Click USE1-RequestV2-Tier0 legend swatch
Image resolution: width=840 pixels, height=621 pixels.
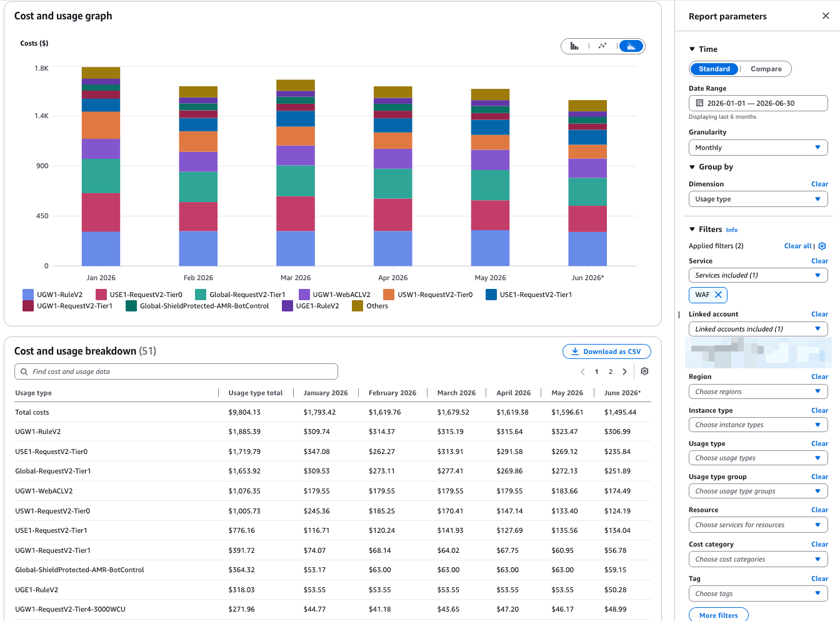pos(101,295)
